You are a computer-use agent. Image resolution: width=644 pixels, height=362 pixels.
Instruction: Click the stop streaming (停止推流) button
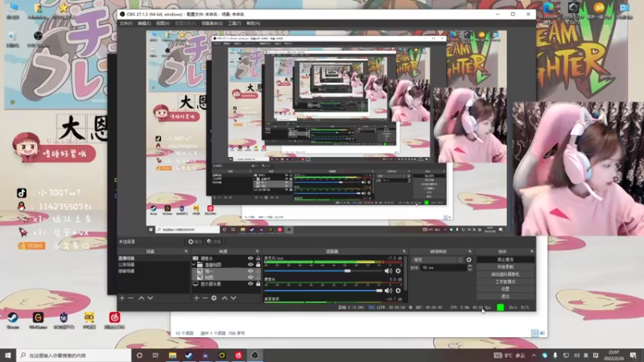tap(506, 260)
